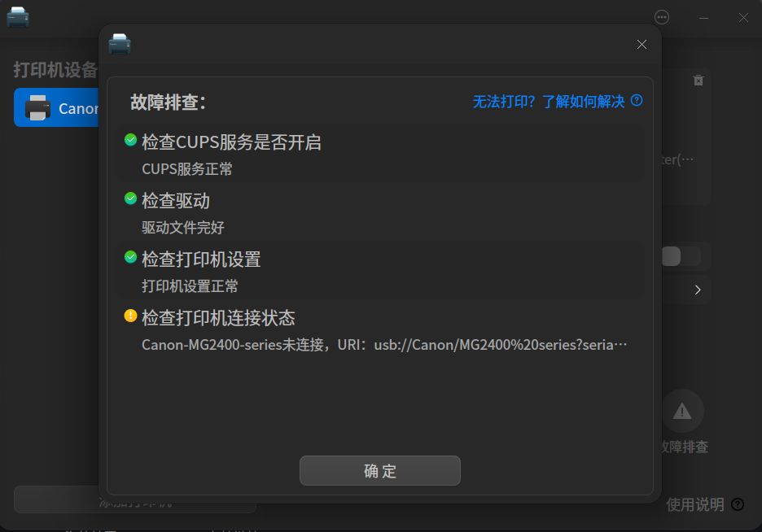762x532 pixels.
Task: Expand the chevron row in the main window
Action: click(x=698, y=290)
